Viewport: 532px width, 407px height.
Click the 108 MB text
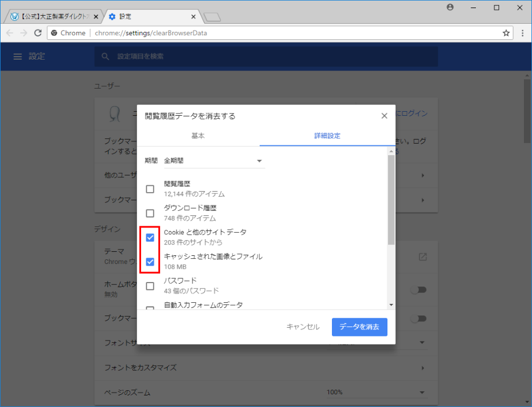(x=175, y=267)
